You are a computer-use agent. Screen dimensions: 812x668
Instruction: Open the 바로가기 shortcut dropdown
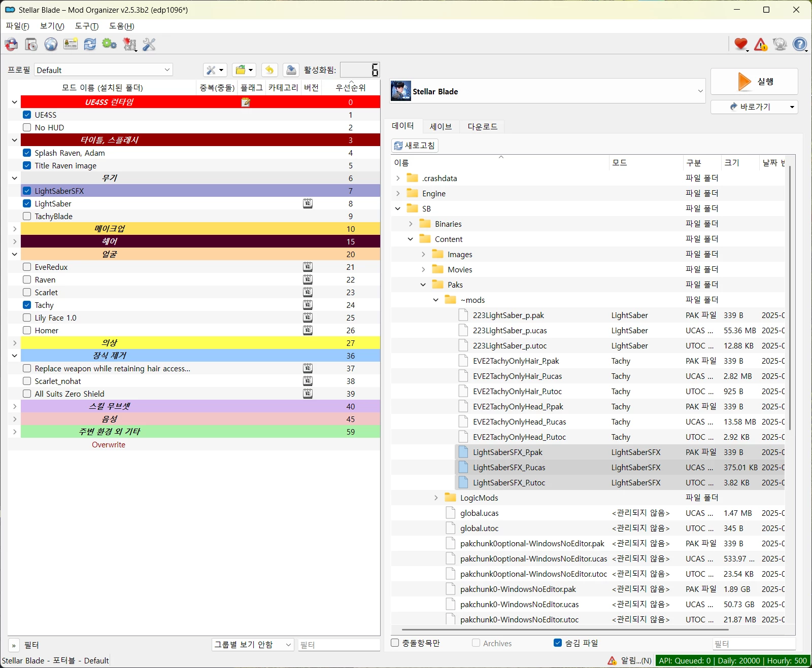(x=792, y=107)
